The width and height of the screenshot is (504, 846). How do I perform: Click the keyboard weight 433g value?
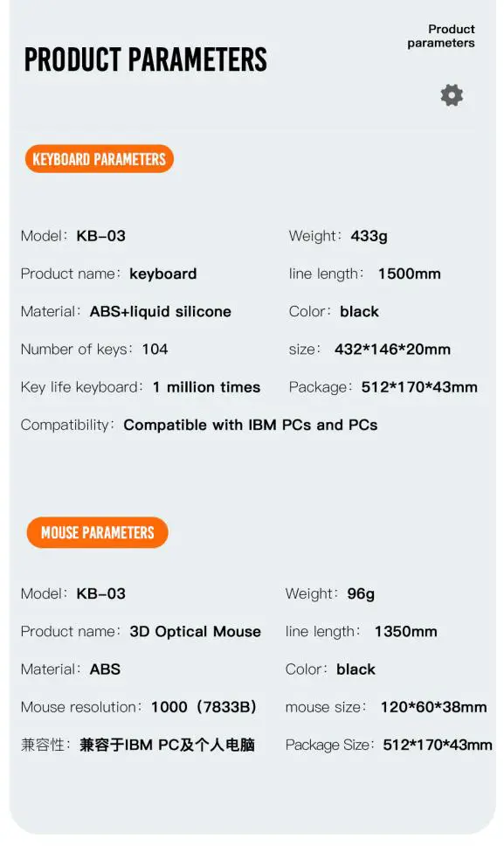pyautogui.click(x=369, y=236)
